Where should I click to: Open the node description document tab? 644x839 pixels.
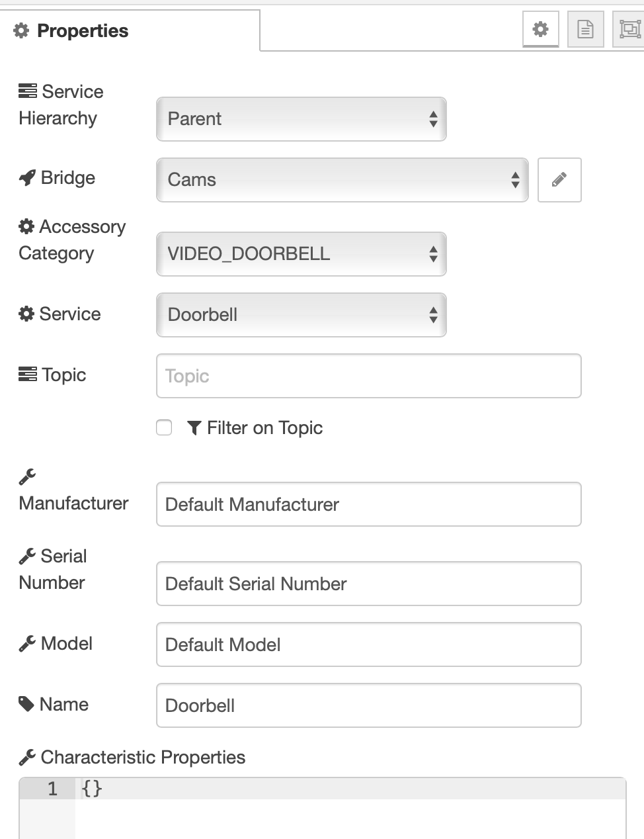(x=585, y=30)
